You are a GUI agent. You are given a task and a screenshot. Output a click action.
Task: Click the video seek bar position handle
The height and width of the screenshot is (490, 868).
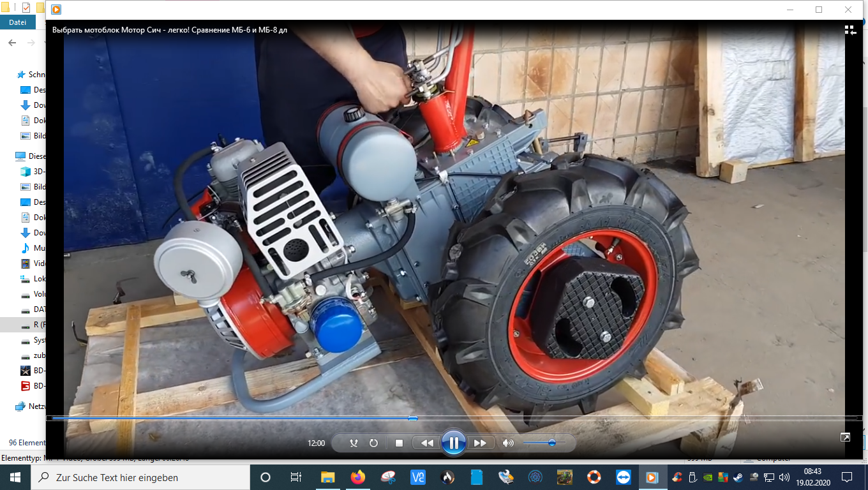click(413, 419)
